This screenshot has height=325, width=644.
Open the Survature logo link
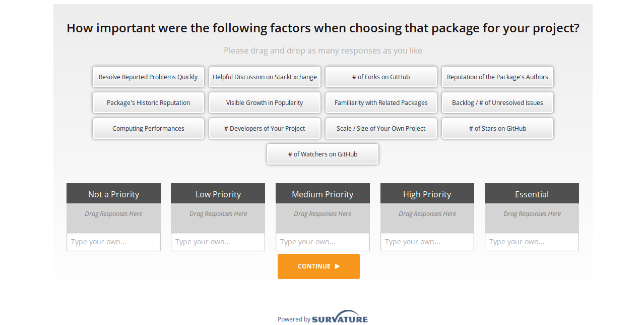[x=340, y=318]
